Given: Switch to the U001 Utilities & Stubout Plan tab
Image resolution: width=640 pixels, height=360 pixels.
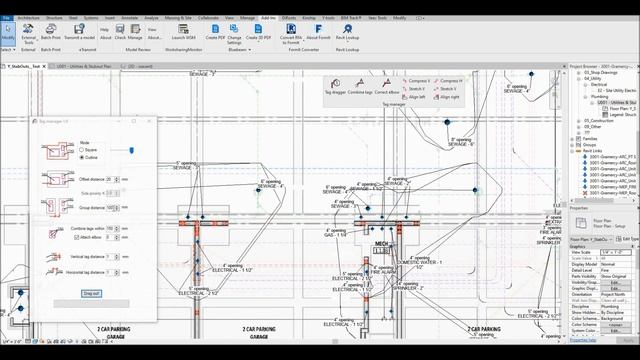Looking at the screenshot, I should 84,66.
